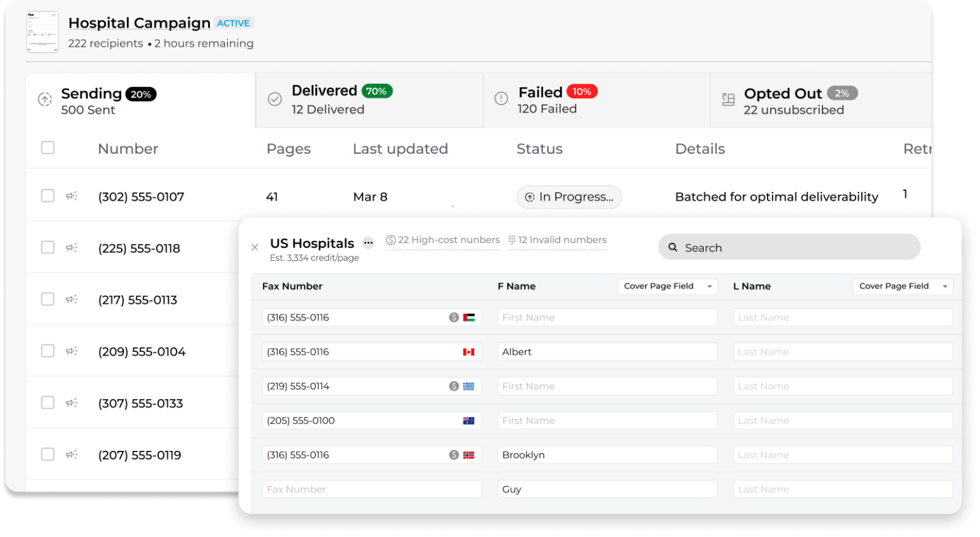The height and width of the screenshot is (537, 980).
Task: Click the warning icon next to Failed
Action: pyautogui.click(x=501, y=99)
